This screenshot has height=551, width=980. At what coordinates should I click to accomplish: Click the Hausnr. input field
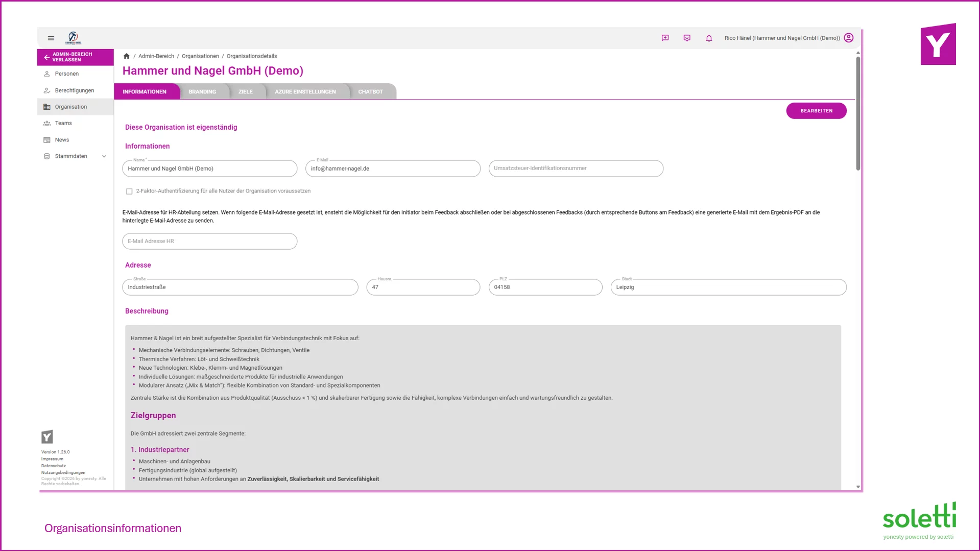click(x=423, y=287)
